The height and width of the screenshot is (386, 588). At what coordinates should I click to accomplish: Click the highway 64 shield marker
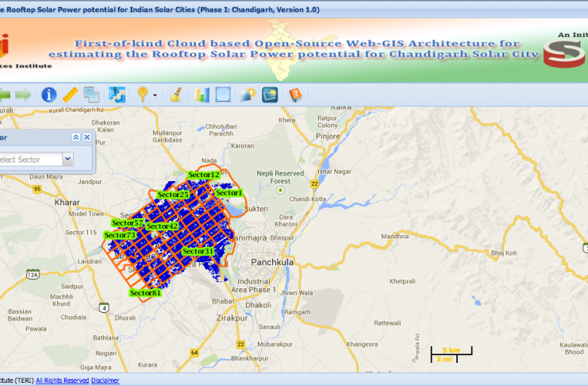(194, 353)
